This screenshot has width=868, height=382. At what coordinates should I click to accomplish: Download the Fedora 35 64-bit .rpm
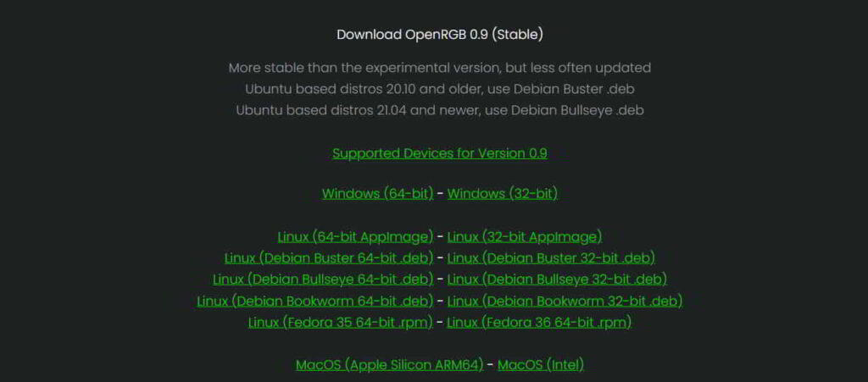[341, 323]
